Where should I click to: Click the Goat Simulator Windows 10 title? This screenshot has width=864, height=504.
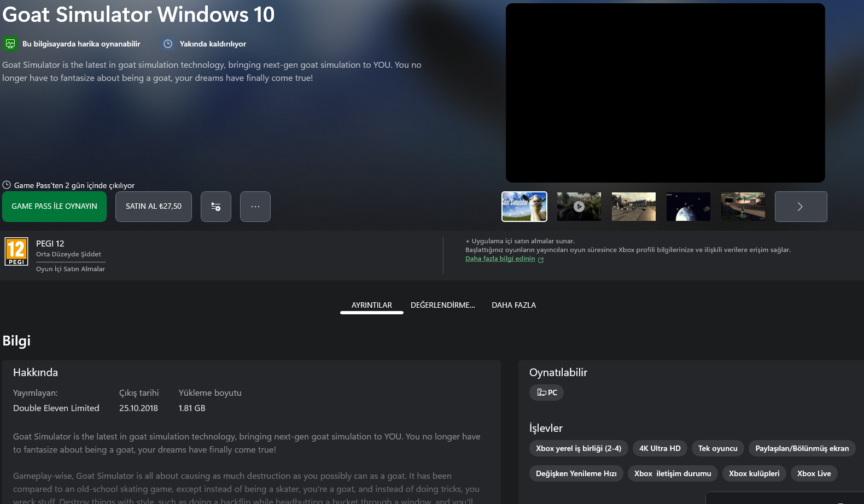click(138, 14)
